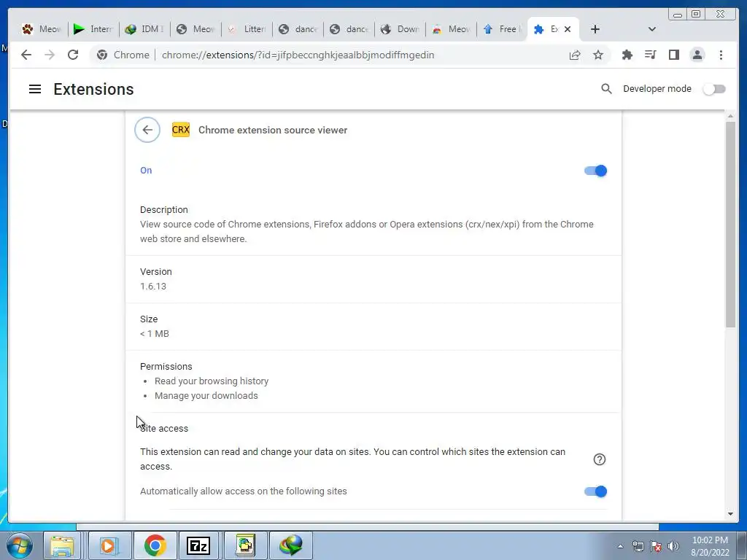The height and width of the screenshot is (560, 747).
Task: Share this page icon in address bar
Action: (575, 55)
